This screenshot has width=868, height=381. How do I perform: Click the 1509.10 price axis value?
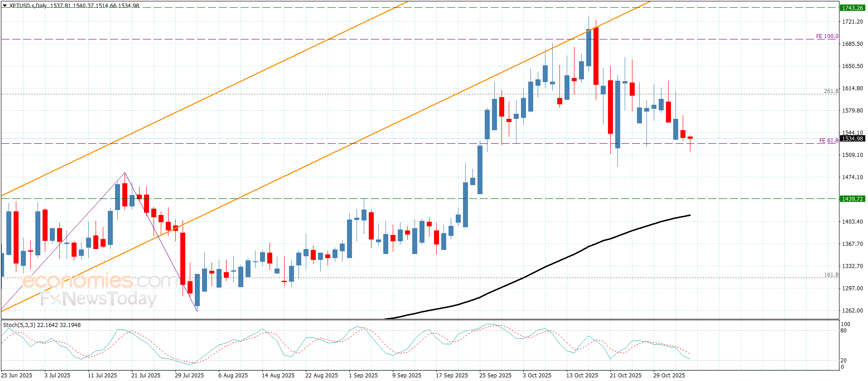coord(852,155)
